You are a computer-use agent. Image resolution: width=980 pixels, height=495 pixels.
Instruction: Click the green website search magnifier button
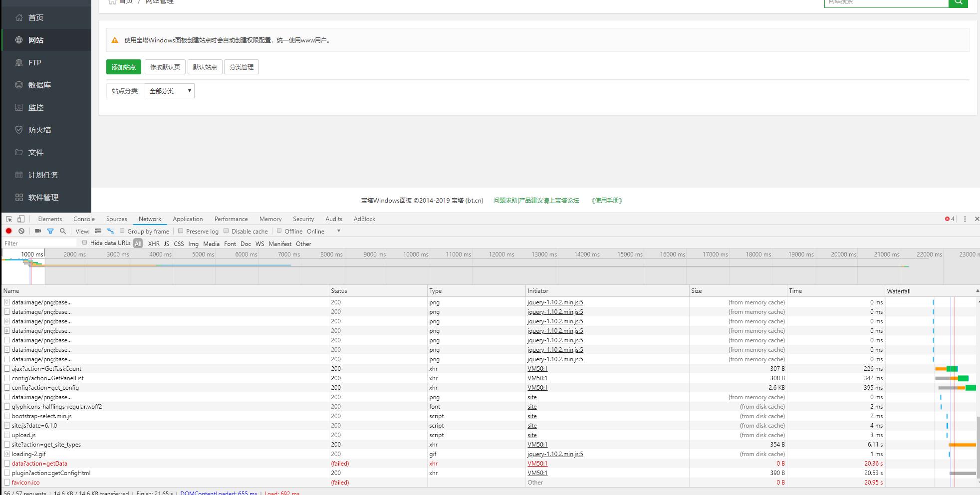click(x=958, y=3)
